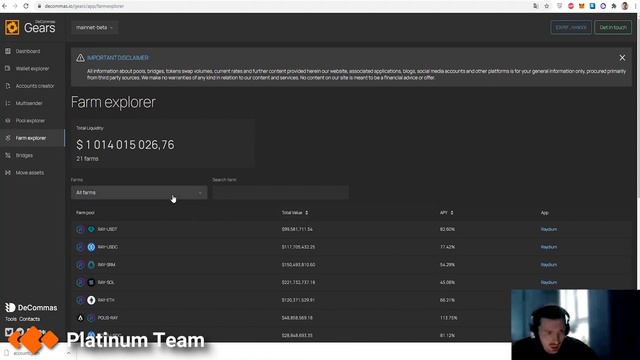Open Dashboard in the sidebar
Image resolution: width=640 pixels, height=360 pixels.
(x=28, y=51)
